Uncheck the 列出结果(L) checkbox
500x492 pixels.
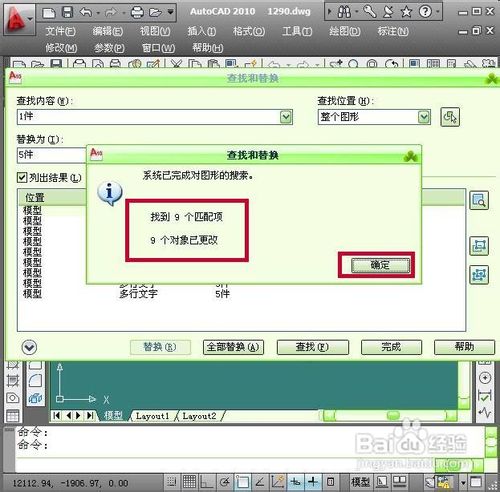pyautogui.click(x=22, y=178)
